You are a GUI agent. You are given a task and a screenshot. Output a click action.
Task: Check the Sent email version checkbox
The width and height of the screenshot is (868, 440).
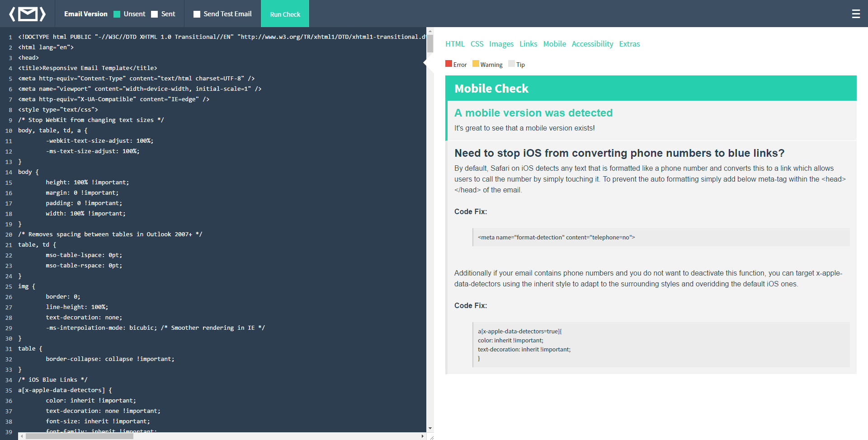click(x=153, y=14)
